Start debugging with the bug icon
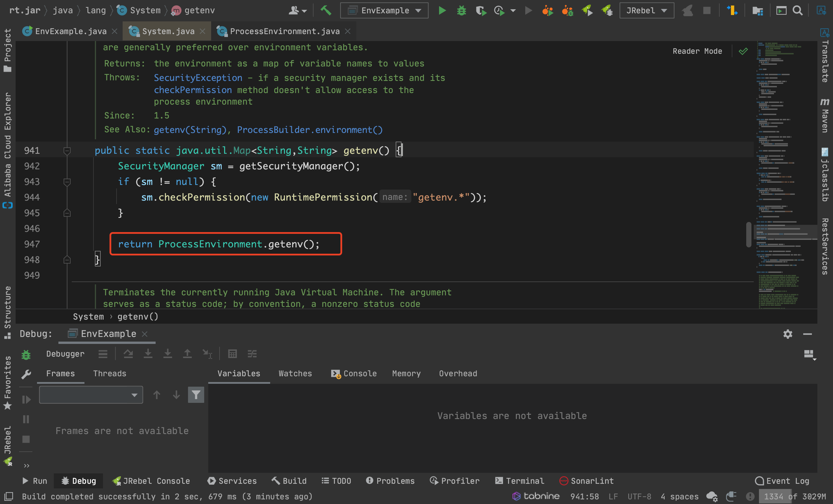833x504 pixels. point(461,10)
